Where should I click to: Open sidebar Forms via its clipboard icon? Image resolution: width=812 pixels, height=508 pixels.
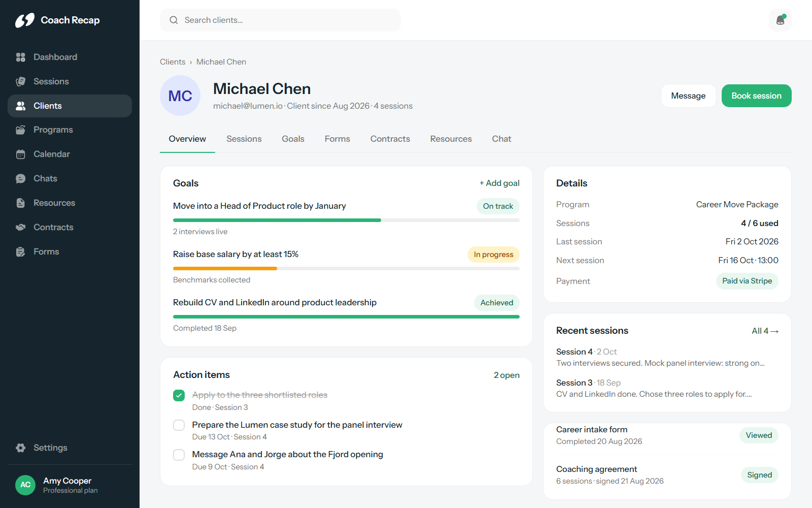(21, 252)
